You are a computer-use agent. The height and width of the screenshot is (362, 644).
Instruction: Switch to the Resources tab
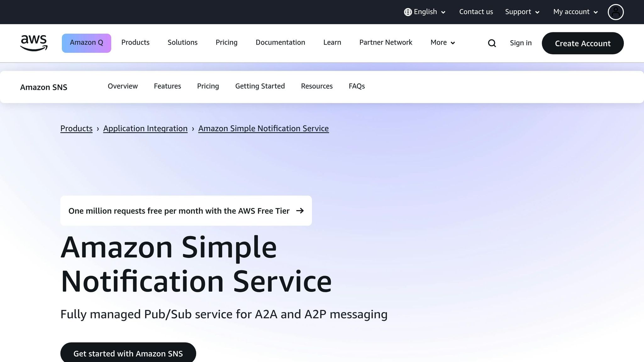point(317,86)
